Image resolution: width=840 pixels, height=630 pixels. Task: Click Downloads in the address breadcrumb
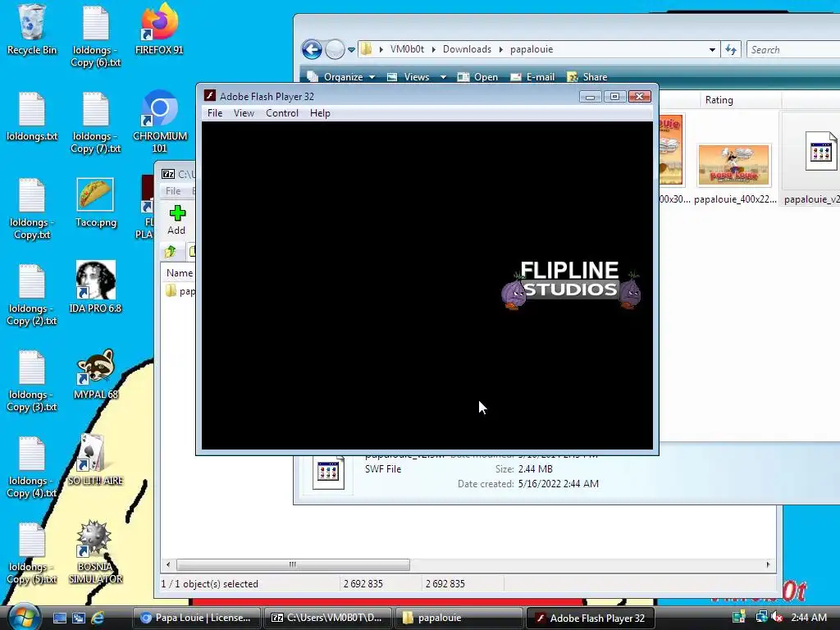(x=467, y=49)
